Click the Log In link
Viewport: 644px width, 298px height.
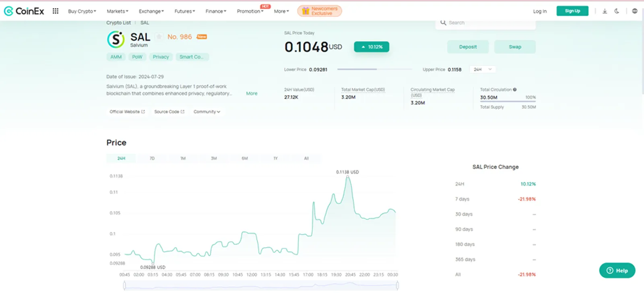[x=540, y=11]
